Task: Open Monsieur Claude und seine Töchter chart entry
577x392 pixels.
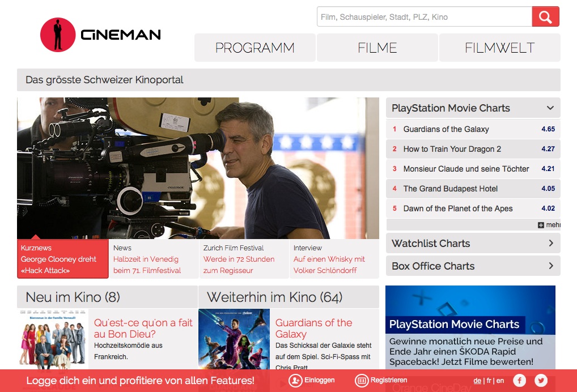Action: point(466,169)
